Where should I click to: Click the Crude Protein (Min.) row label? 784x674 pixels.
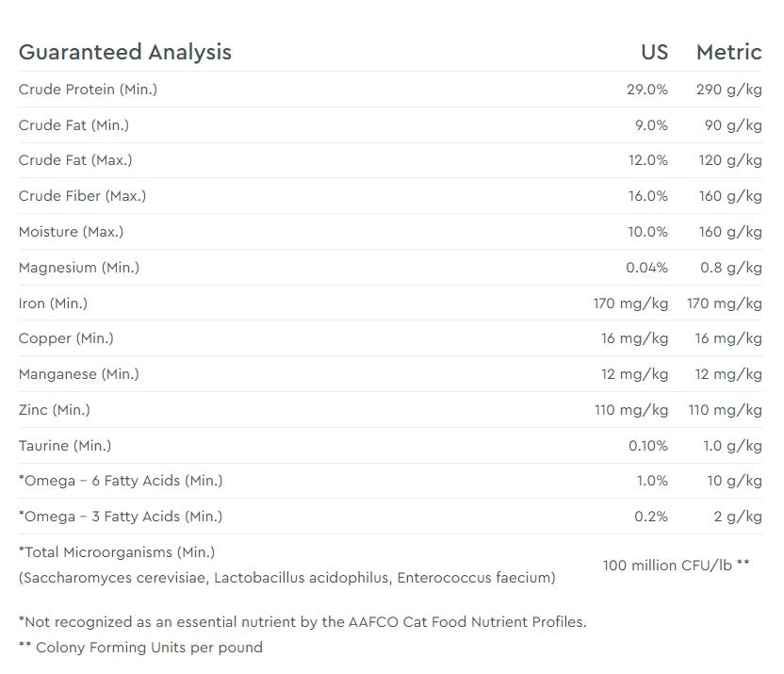(x=88, y=90)
